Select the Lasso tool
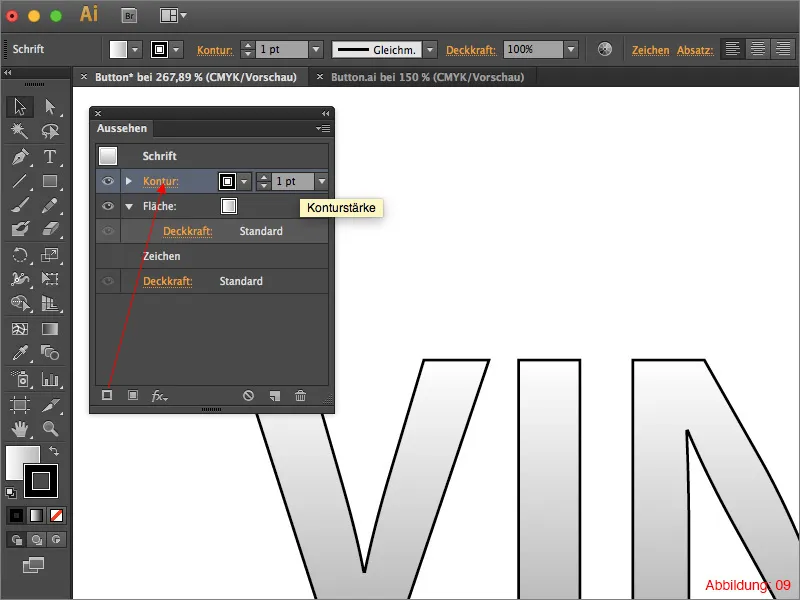This screenshot has width=800, height=600. [50, 131]
